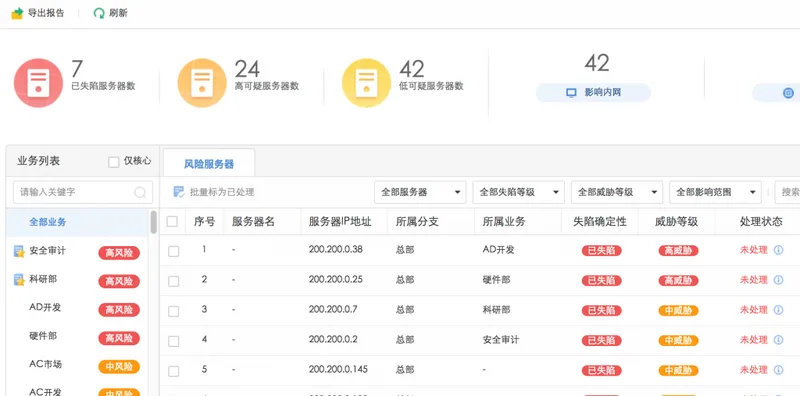Click the 失陷确定性 column header
Image resolution: width=800 pixels, height=396 pixels.
[x=599, y=221]
